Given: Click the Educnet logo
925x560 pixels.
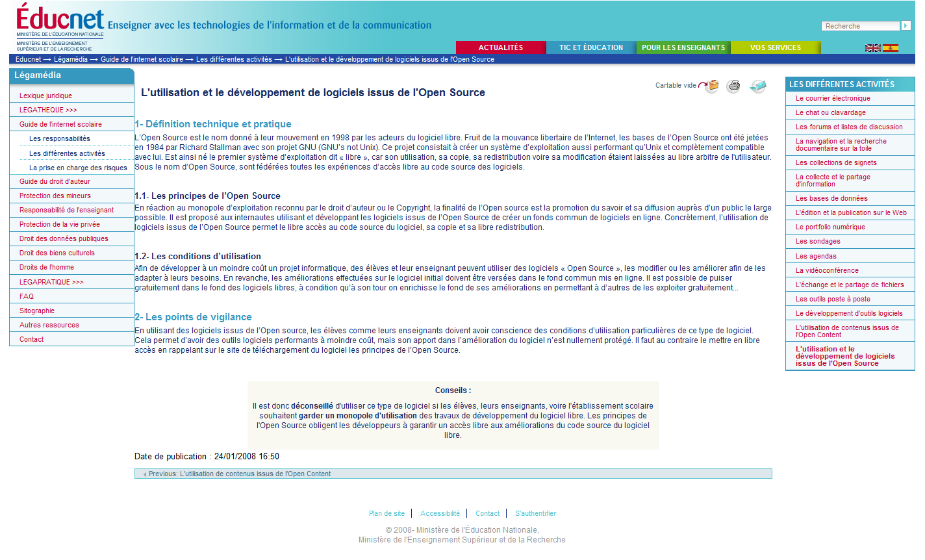Looking at the screenshot, I should (x=60, y=21).
